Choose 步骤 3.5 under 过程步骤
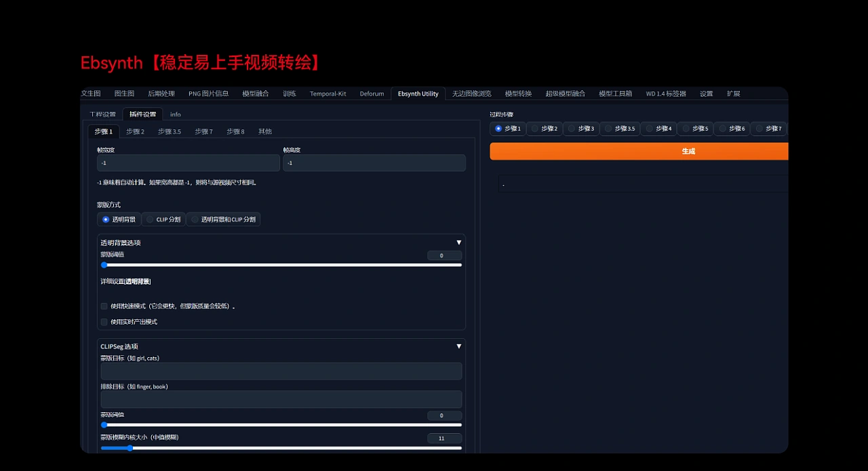 point(620,128)
